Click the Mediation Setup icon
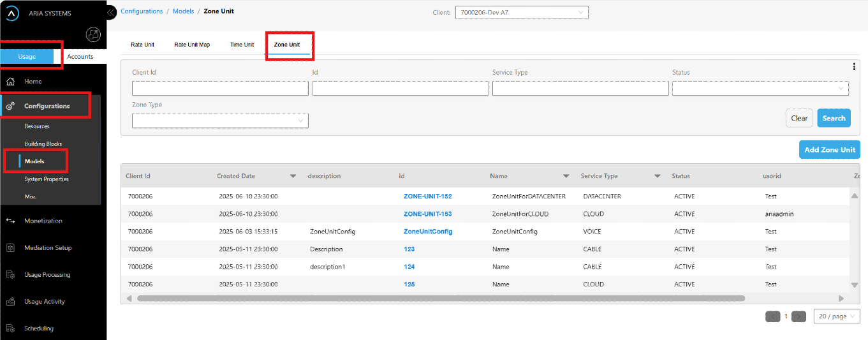The height and width of the screenshot is (340, 868). 11,248
